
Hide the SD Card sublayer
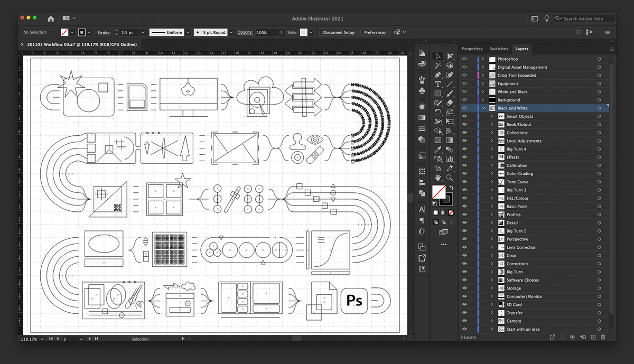coord(464,304)
